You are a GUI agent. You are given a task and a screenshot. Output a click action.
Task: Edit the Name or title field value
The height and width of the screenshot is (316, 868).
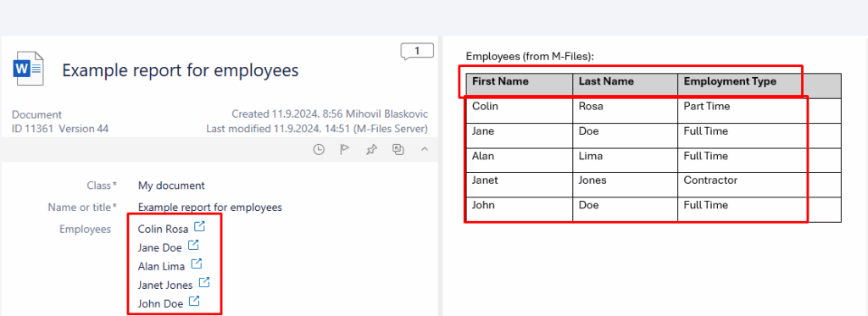click(210, 208)
